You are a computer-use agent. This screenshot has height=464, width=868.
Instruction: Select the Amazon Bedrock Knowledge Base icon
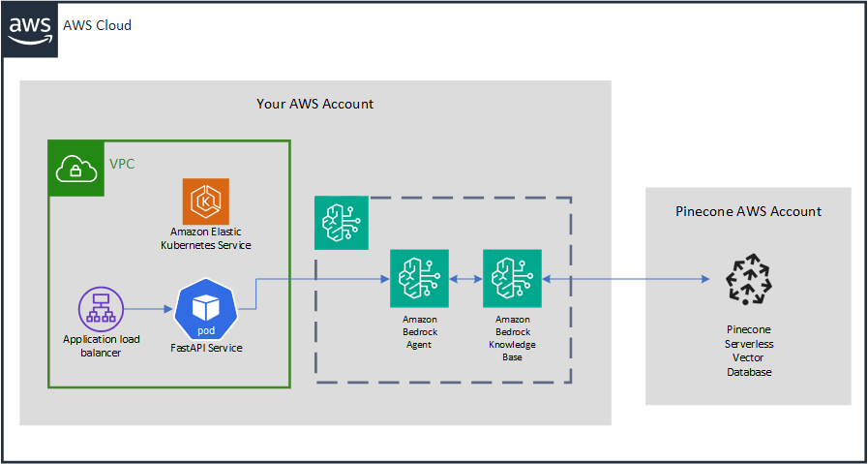click(x=512, y=279)
